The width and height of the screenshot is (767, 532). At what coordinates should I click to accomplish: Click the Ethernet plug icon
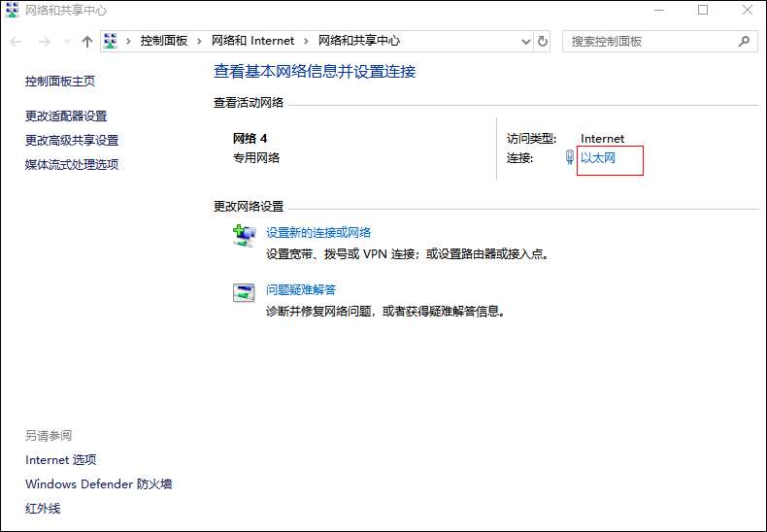coord(569,157)
